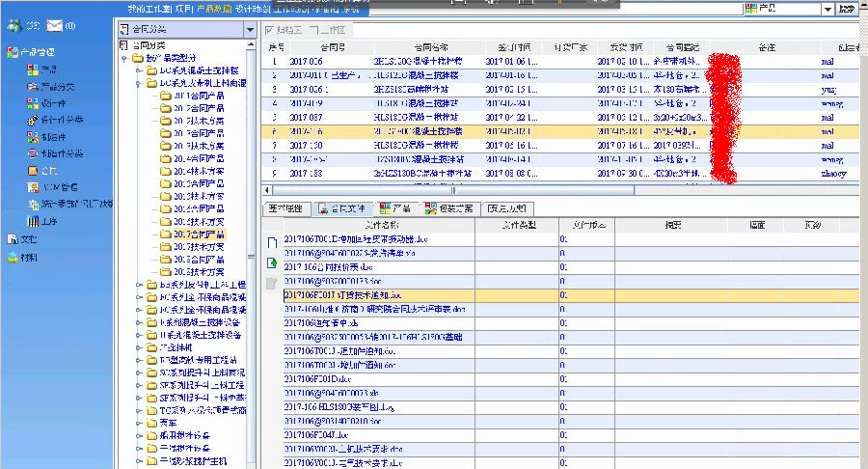
Task: Open 产品分类 in the left navigation
Action: [58, 86]
